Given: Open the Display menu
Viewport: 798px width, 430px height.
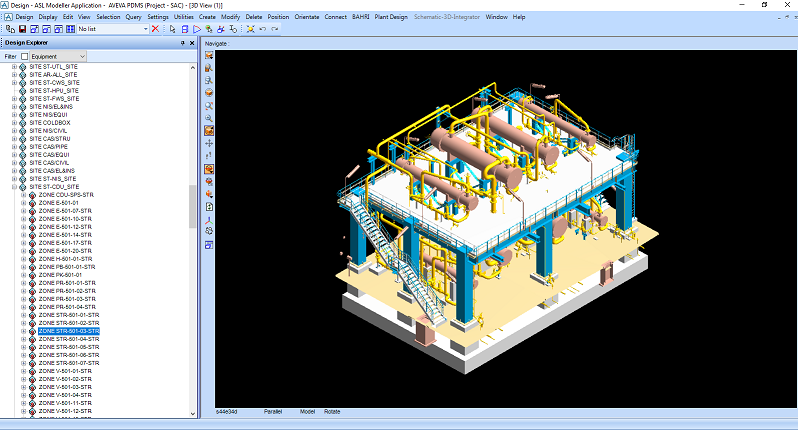Looking at the screenshot, I should [x=48, y=17].
